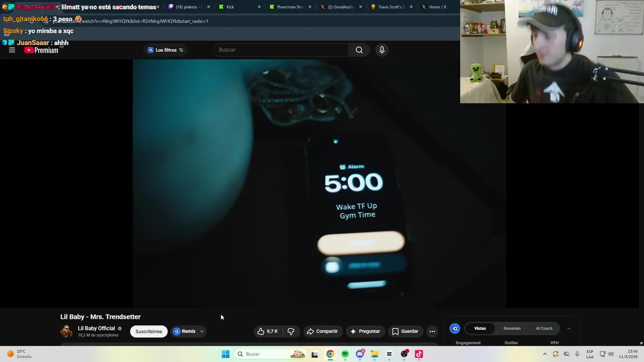Screen dimensions: 644x362
Task: Click the cloud offline tray icon
Action: 567,354
